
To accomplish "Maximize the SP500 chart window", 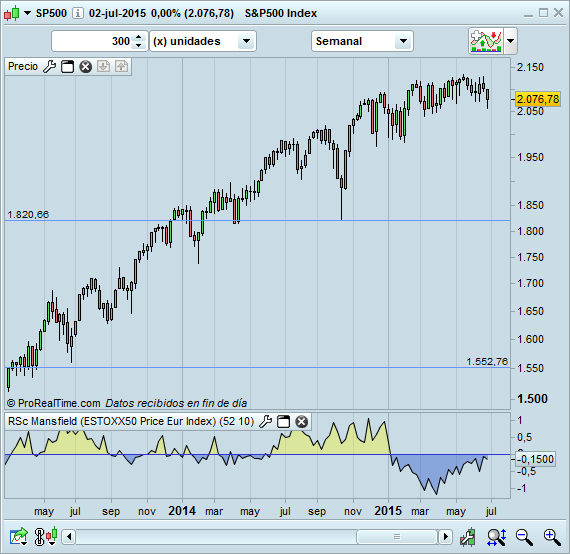I will (x=543, y=13).
